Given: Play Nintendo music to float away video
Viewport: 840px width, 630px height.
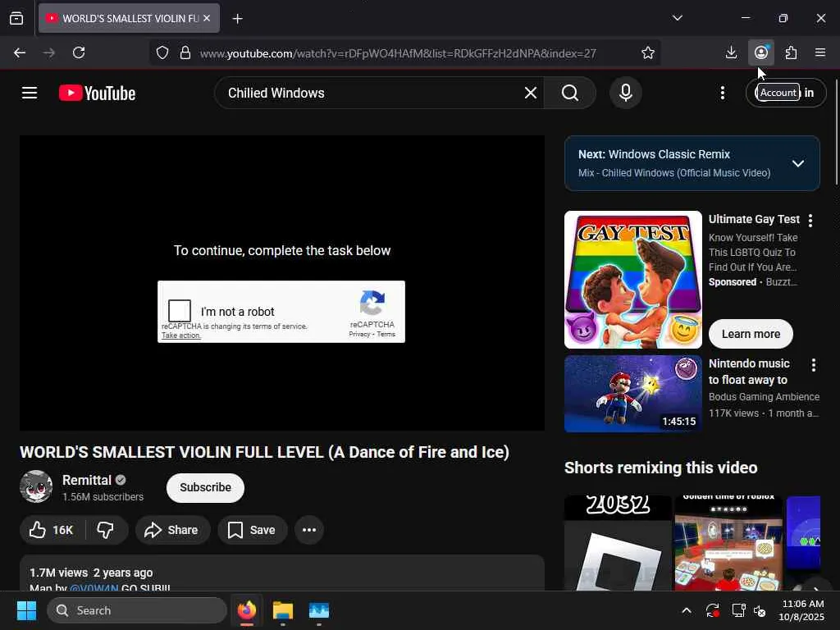Looking at the screenshot, I should (632, 393).
